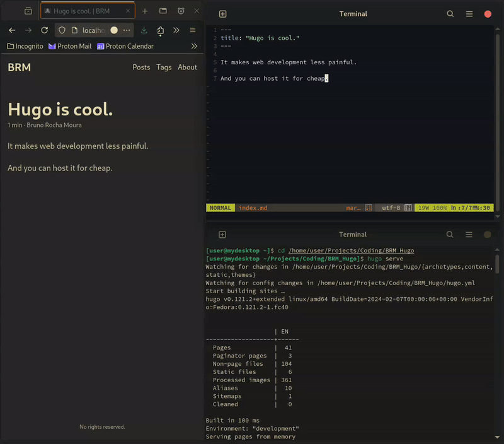Go back to previous page
504x444 pixels.
point(12,30)
